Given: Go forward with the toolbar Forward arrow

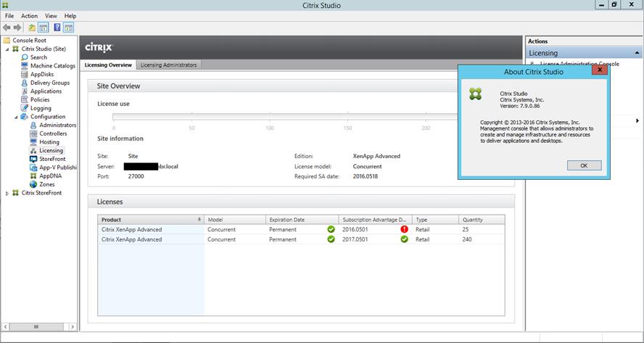Looking at the screenshot, I should (17, 28).
